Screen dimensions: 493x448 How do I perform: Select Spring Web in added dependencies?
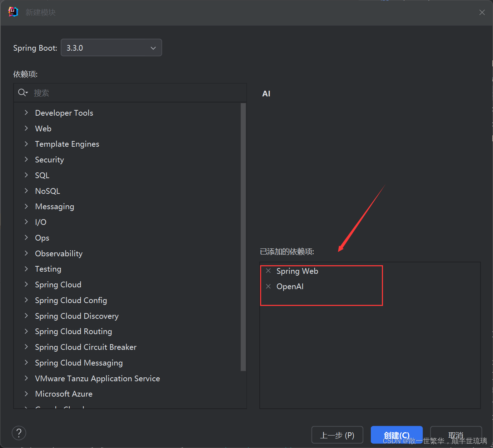click(297, 271)
